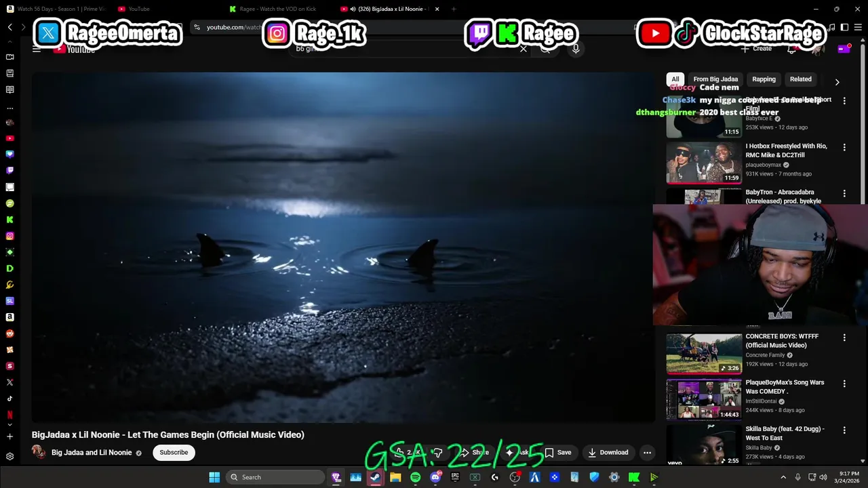Open the Kick app in taskbar
868x488 pixels.
tap(634, 477)
